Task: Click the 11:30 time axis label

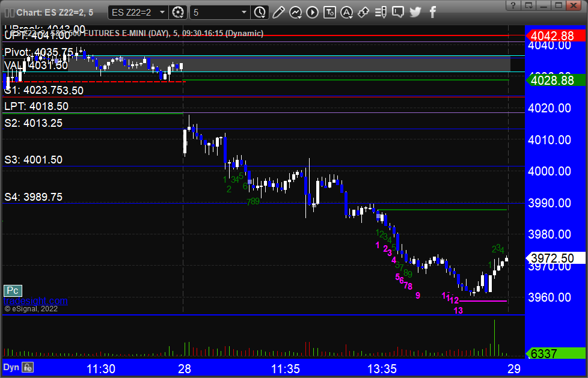Action: click(101, 369)
